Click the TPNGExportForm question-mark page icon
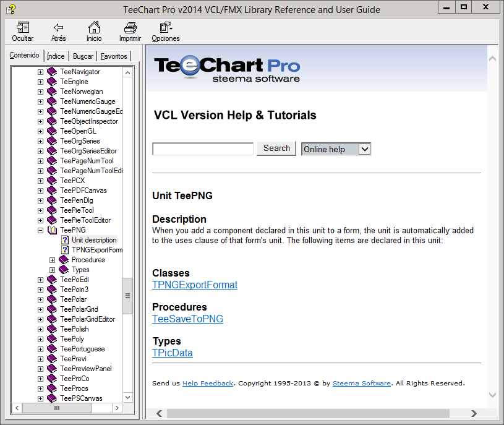Viewport: 504px width, 425px height. pyautogui.click(x=65, y=250)
